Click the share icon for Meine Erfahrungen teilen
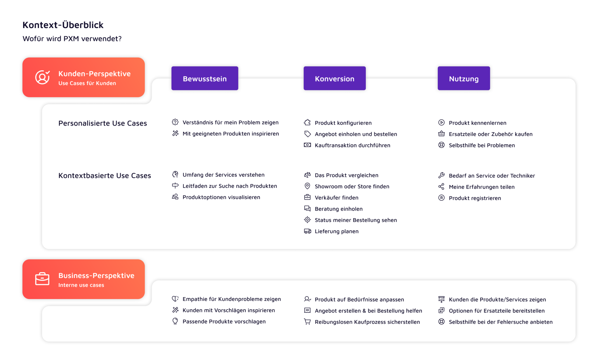The height and width of the screenshot is (364, 598). click(441, 186)
